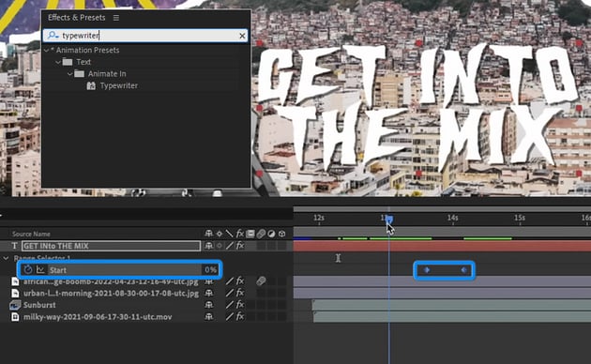Collapse the Range Selector 1 property group
This screenshot has height=364, width=591.
click(6, 258)
